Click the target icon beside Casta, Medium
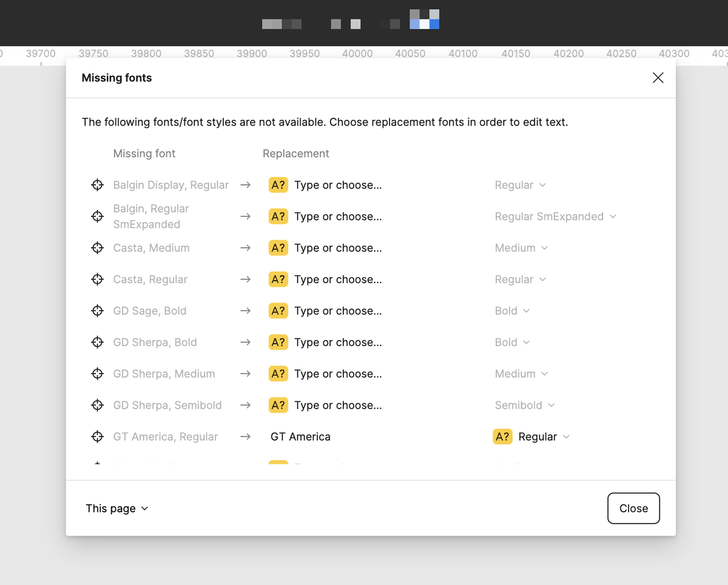Image resolution: width=728 pixels, height=585 pixels. 97,248
